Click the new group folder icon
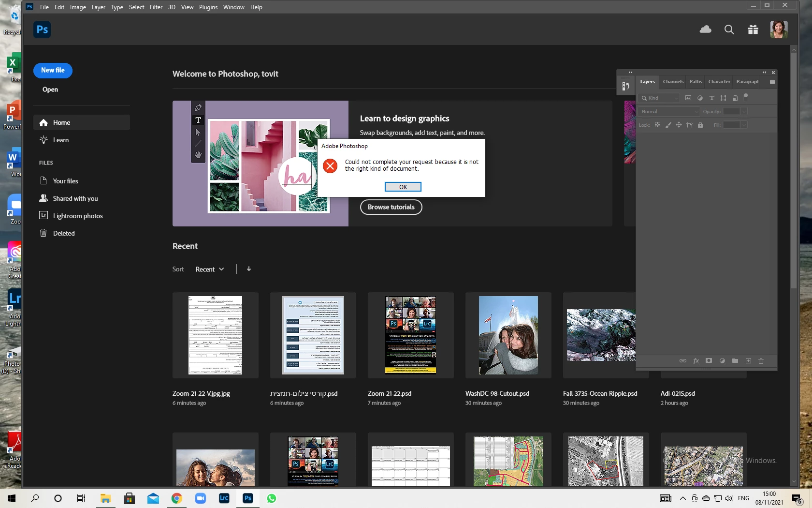Image resolution: width=812 pixels, height=508 pixels. [735, 361]
